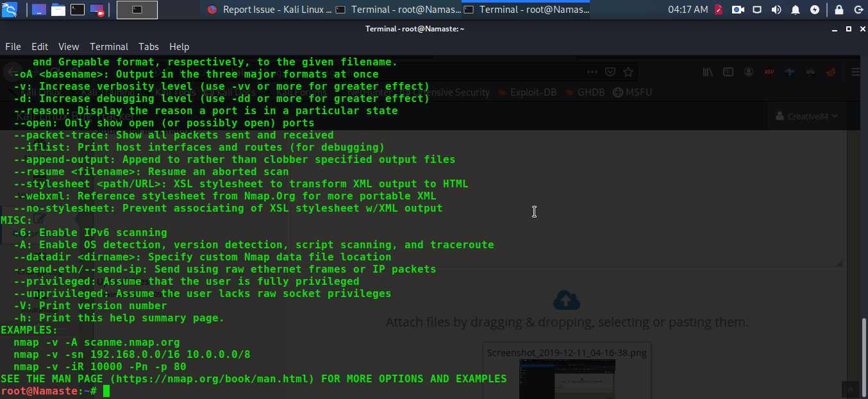Image resolution: width=868 pixels, height=399 pixels.
Task: Open the screen recorder launcher in panel
Action: click(x=97, y=10)
